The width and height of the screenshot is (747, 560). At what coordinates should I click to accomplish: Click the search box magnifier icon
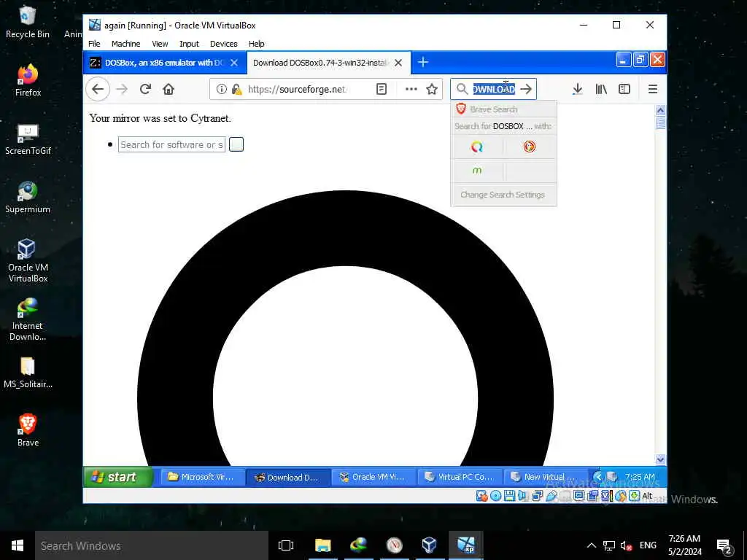462,89
